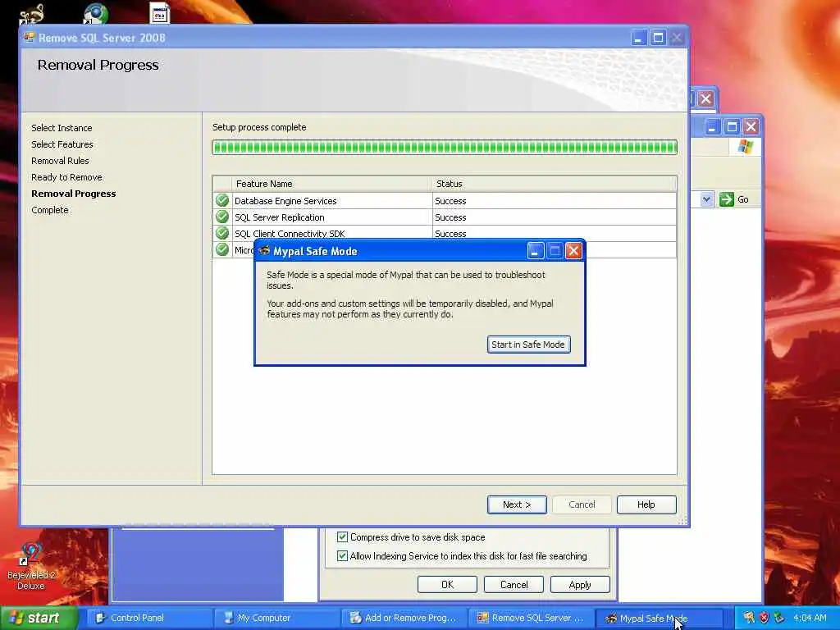Click the Success status of SQL Server Replication
This screenshot has height=630, width=840.
(x=450, y=217)
